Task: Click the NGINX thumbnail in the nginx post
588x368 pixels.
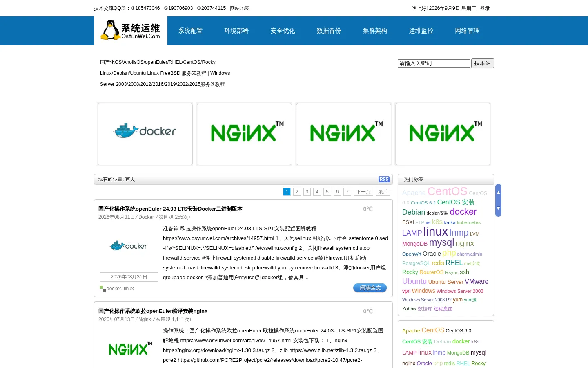Action: [x=129, y=348]
